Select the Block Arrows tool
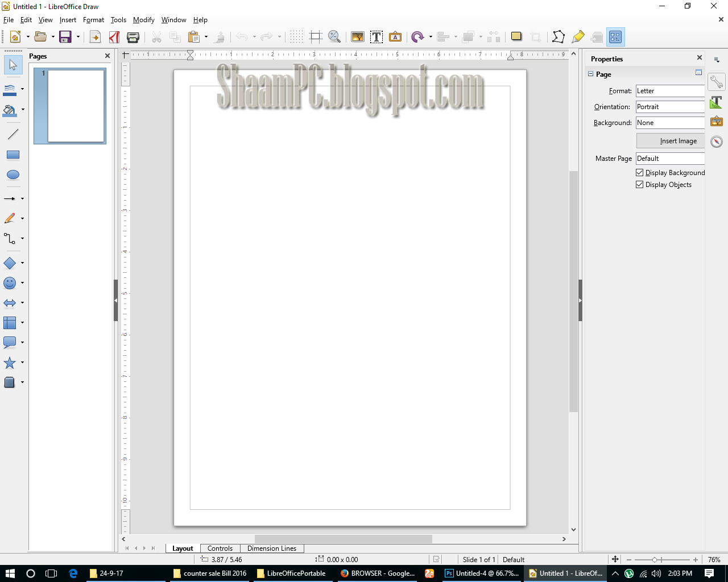This screenshot has width=728, height=582. 10,303
